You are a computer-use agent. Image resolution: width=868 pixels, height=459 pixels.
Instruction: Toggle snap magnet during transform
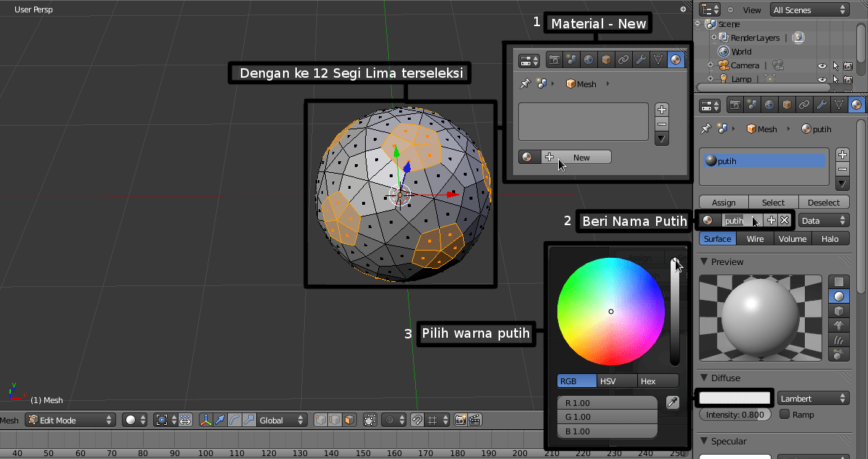pyautogui.click(x=417, y=421)
